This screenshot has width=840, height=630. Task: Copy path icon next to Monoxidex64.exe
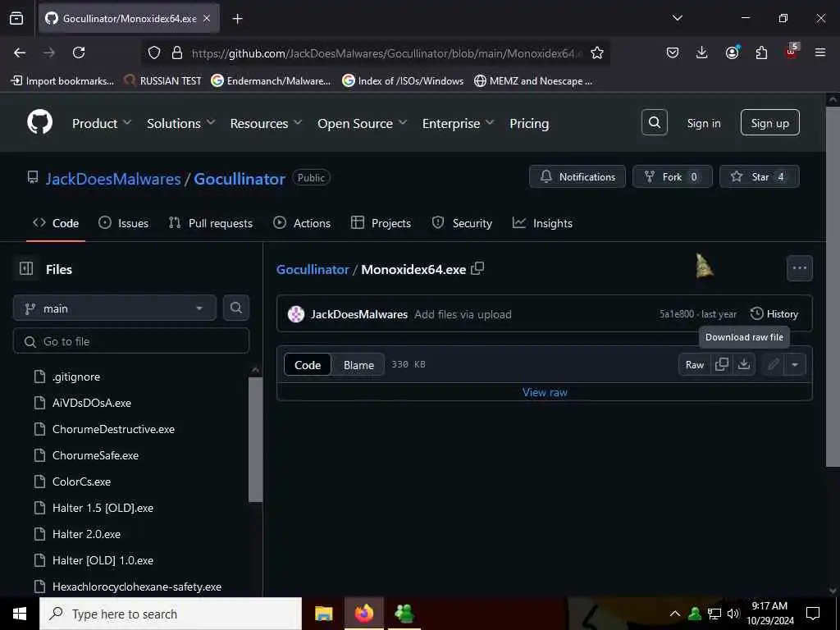pyautogui.click(x=477, y=268)
